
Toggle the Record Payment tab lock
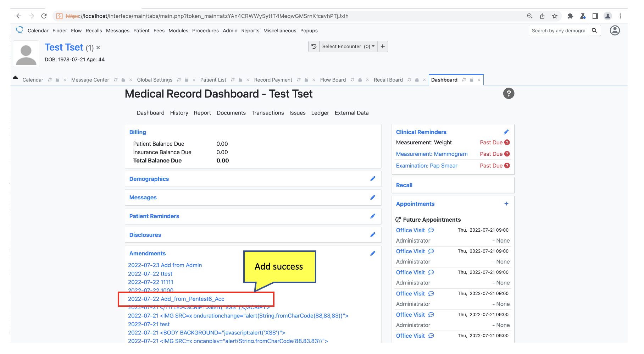[306, 80]
